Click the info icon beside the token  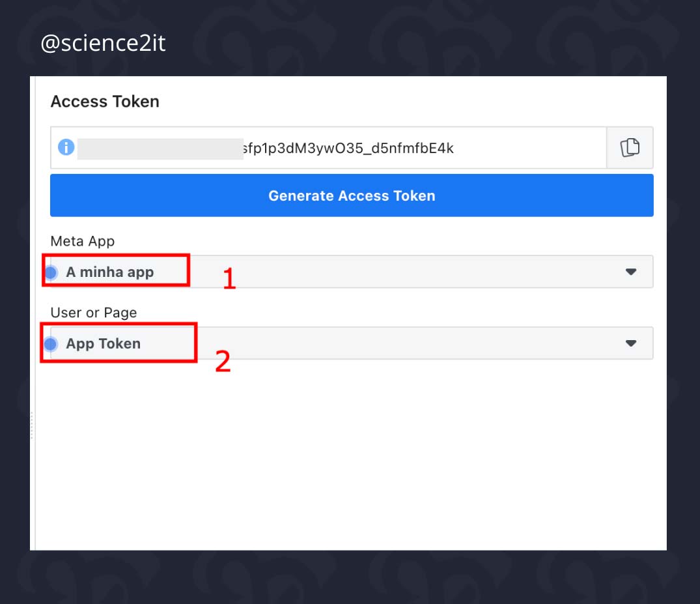(66, 148)
